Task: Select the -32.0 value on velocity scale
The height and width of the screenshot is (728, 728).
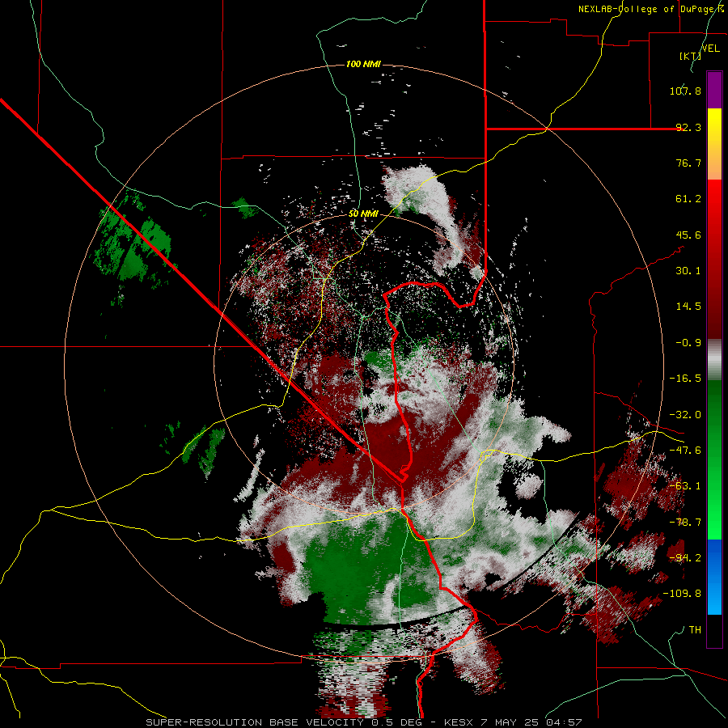Action: point(685,415)
